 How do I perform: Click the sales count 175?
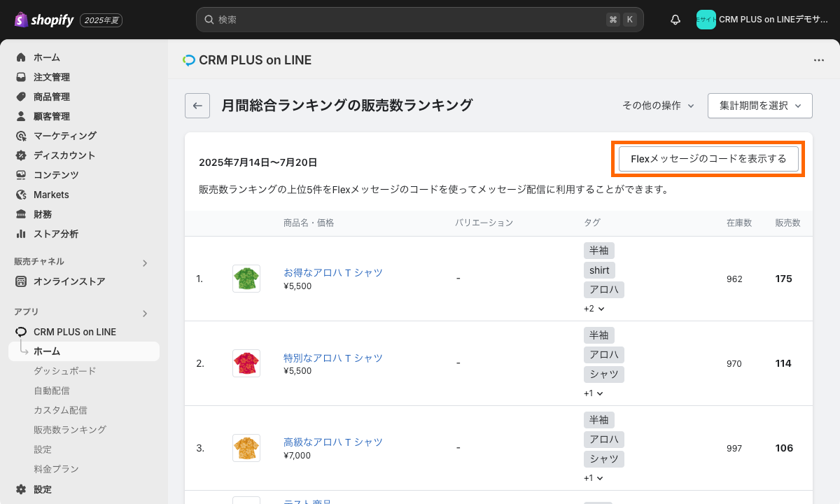coord(783,279)
